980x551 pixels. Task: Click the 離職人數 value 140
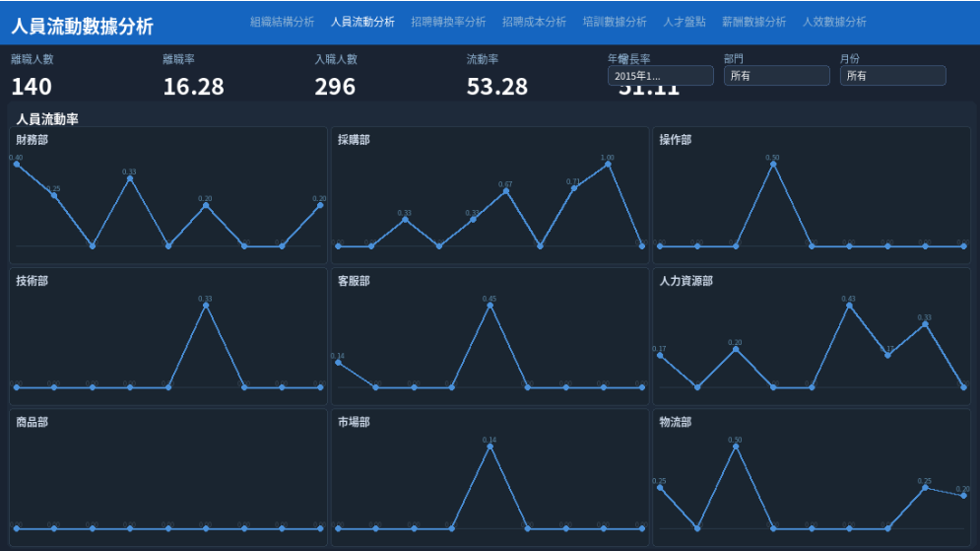click(x=32, y=87)
